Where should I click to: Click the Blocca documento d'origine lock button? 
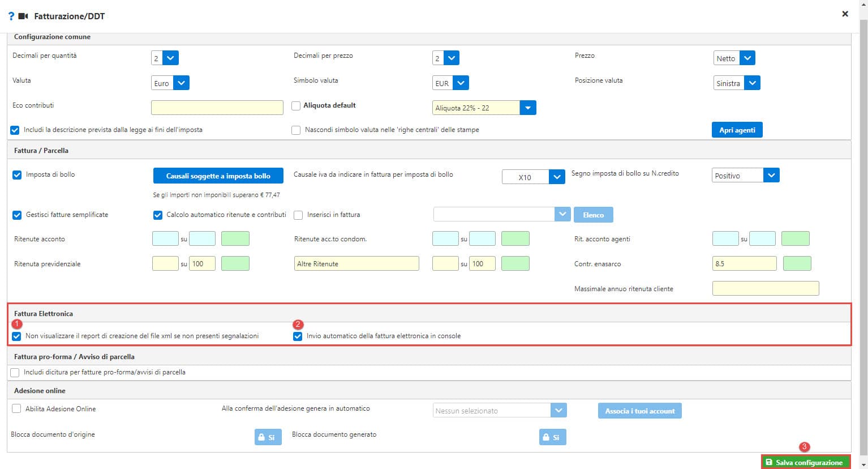[268, 437]
